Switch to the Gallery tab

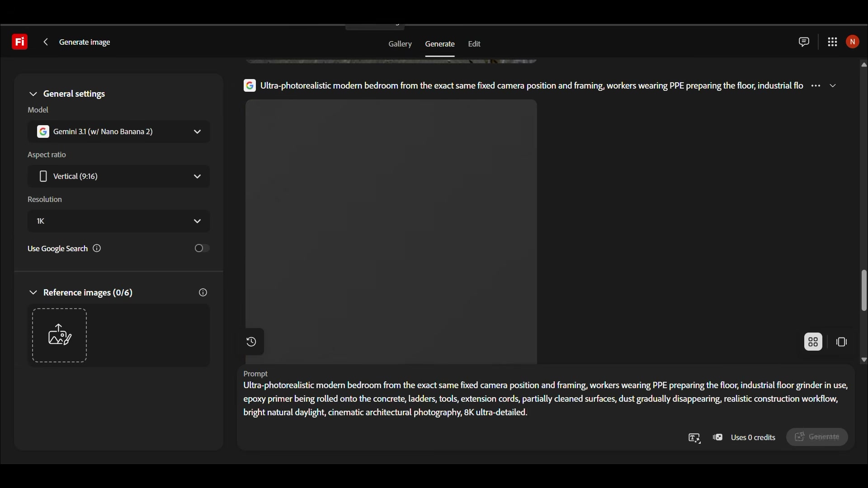[x=400, y=44]
